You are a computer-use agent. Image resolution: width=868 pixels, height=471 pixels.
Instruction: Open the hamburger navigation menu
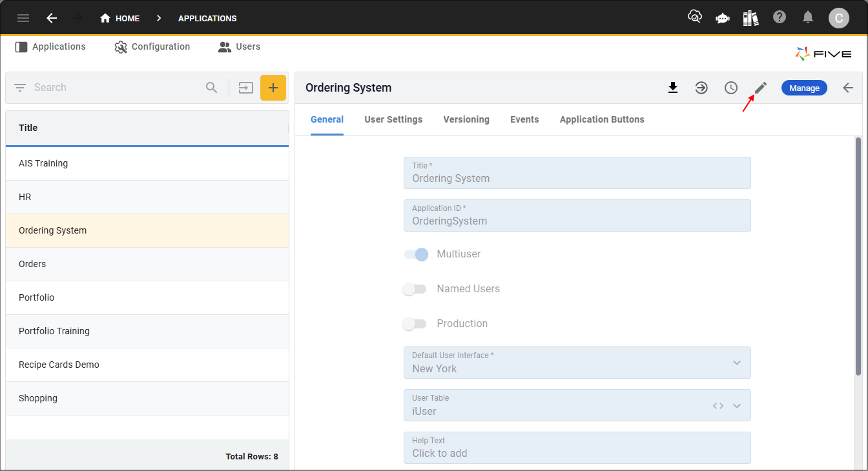pyautogui.click(x=23, y=18)
